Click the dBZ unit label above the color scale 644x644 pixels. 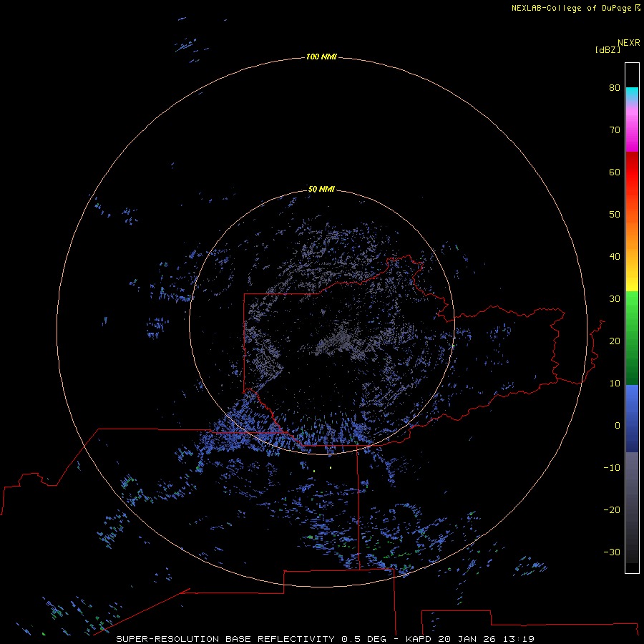click(x=608, y=49)
